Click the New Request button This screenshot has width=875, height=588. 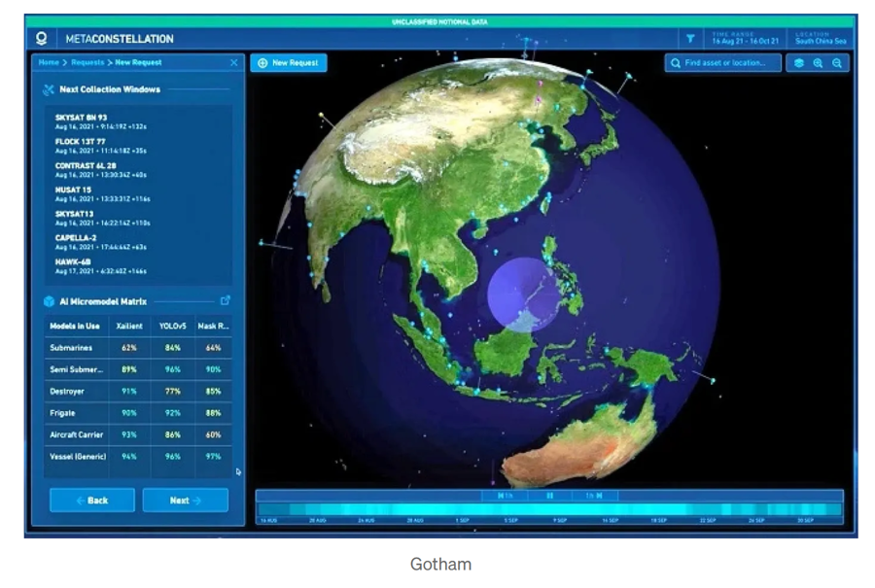[x=289, y=63]
